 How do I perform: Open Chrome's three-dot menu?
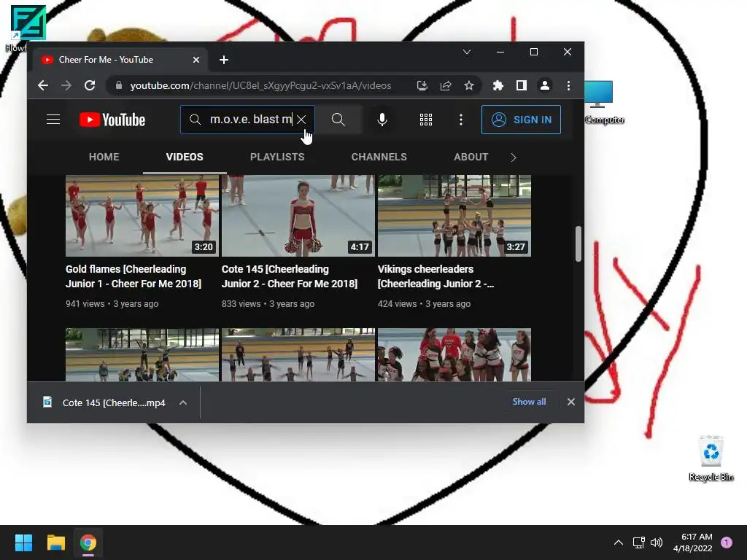pos(568,86)
